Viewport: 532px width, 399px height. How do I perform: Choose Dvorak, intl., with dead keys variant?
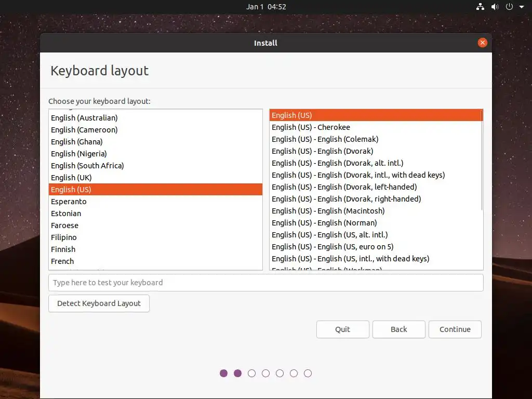click(x=375, y=175)
